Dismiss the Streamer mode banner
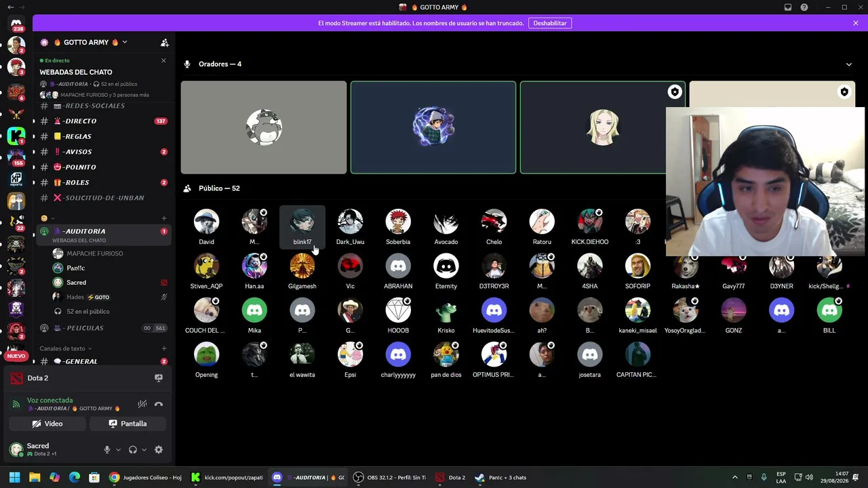The height and width of the screenshot is (488, 868). tap(856, 23)
